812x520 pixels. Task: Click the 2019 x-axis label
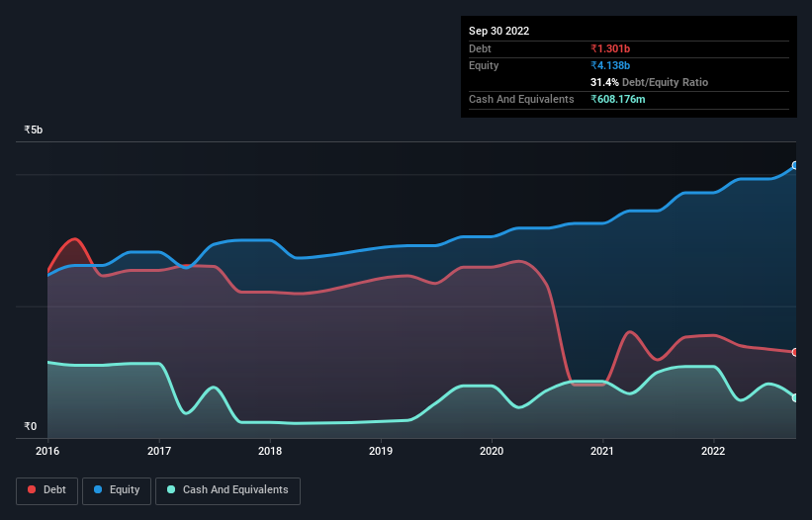tap(381, 451)
